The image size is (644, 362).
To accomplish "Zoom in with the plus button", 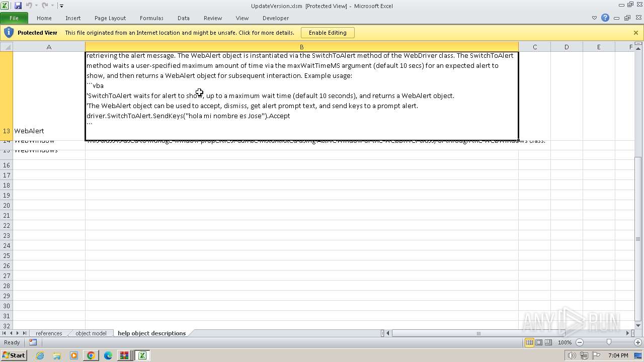I will click(x=637, y=342).
